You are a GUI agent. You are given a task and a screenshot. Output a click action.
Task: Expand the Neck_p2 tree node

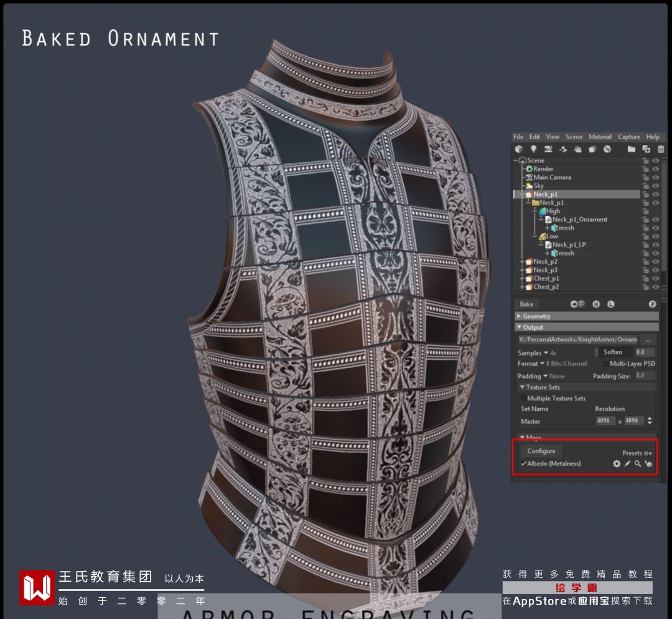522,262
